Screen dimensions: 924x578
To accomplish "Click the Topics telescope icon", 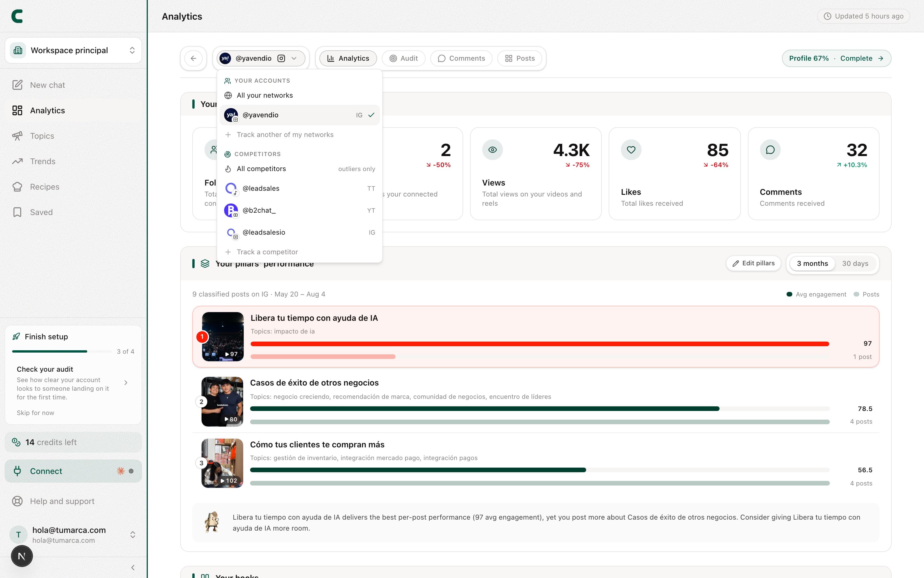I will [17, 136].
